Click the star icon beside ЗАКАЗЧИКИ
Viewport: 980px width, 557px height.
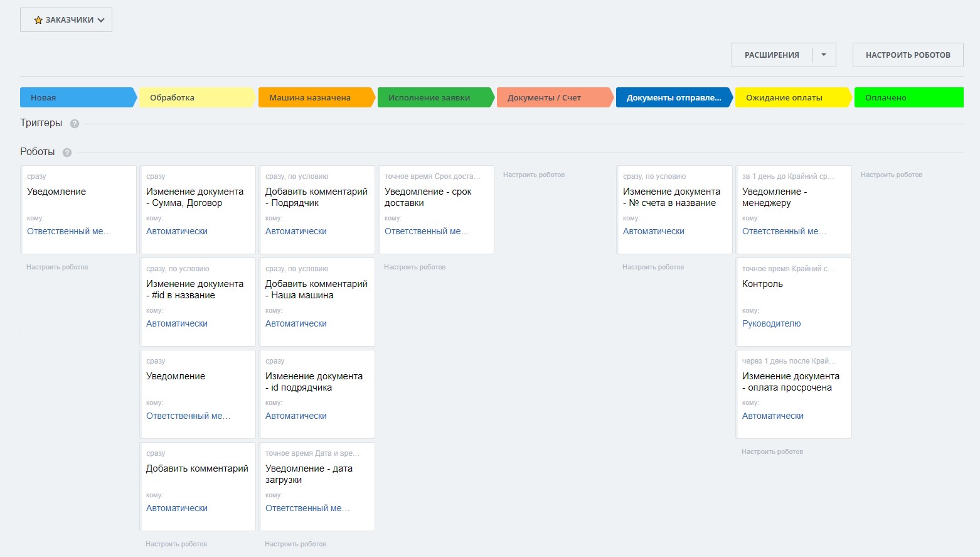[x=38, y=20]
